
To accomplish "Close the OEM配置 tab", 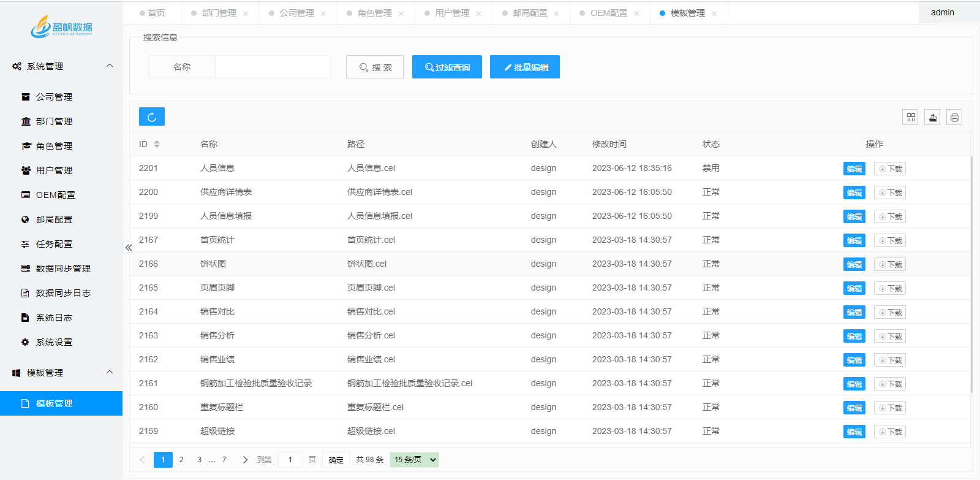I will (x=637, y=13).
